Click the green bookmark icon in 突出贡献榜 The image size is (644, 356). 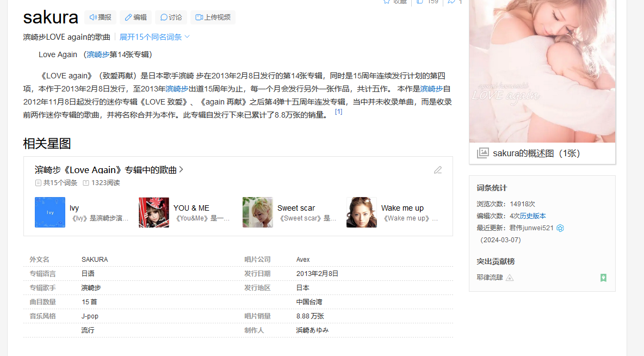(x=603, y=278)
